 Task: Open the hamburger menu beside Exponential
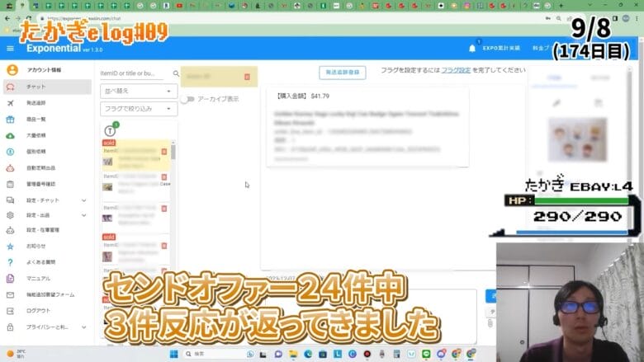click(10, 49)
